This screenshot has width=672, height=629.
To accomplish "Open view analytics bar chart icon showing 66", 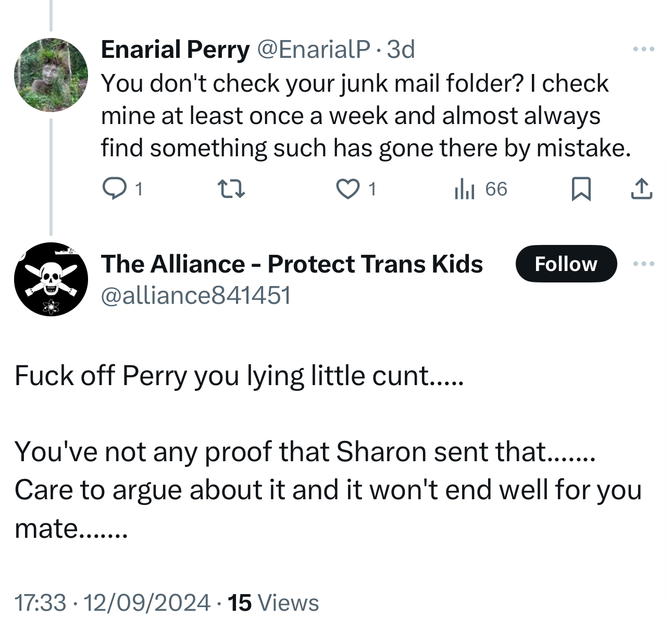I will click(x=464, y=189).
